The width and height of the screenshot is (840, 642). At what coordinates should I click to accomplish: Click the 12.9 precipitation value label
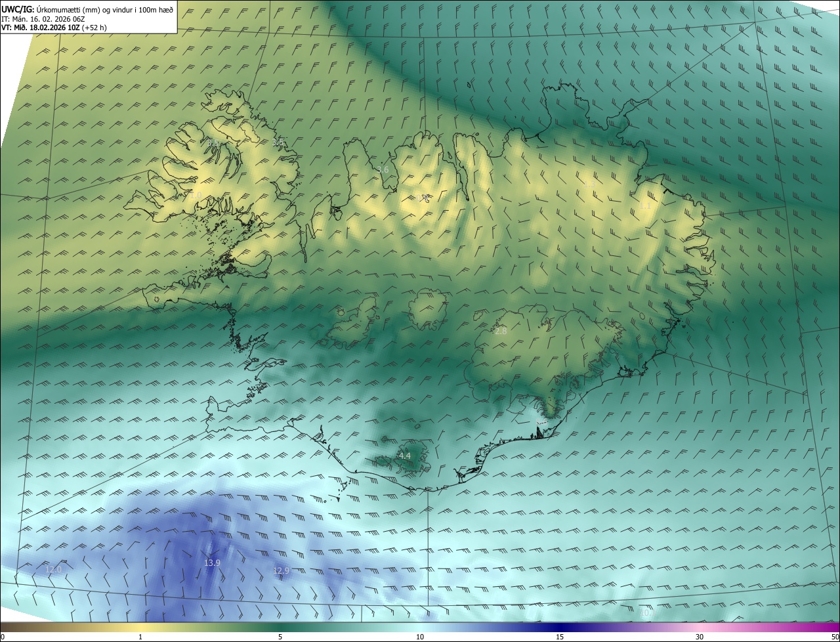[281, 570]
